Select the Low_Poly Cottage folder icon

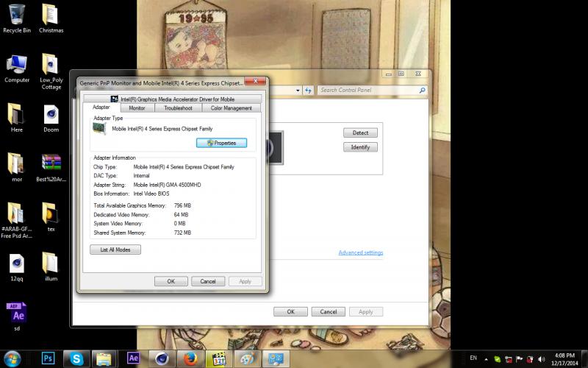[51, 71]
